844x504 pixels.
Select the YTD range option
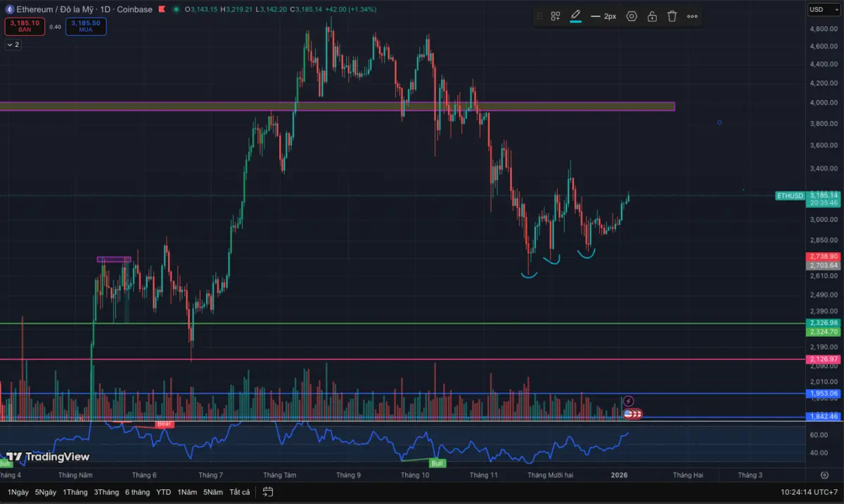click(163, 492)
